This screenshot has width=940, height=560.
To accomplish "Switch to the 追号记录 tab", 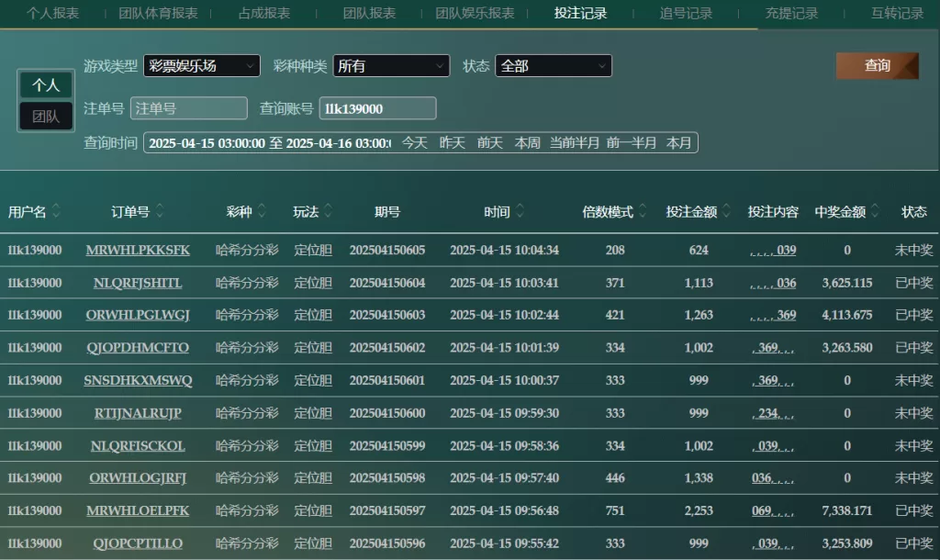I will coord(686,14).
